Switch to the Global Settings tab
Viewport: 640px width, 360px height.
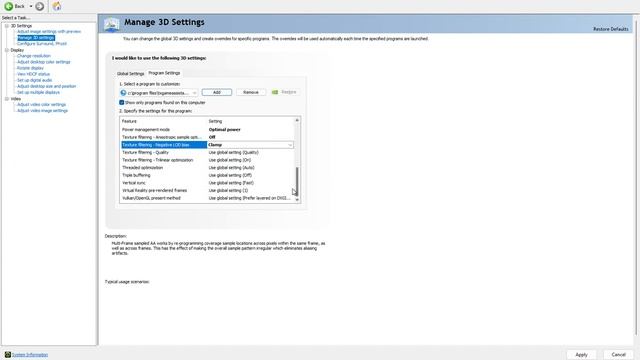[131, 73]
